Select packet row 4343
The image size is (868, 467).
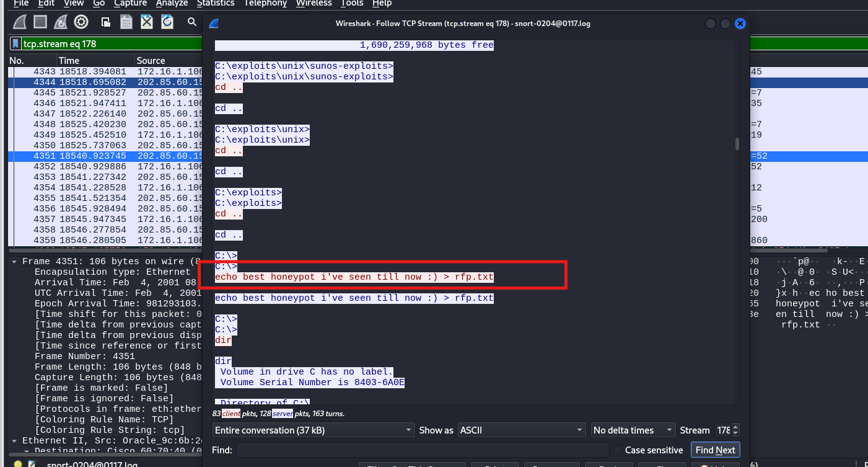coord(105,71)
